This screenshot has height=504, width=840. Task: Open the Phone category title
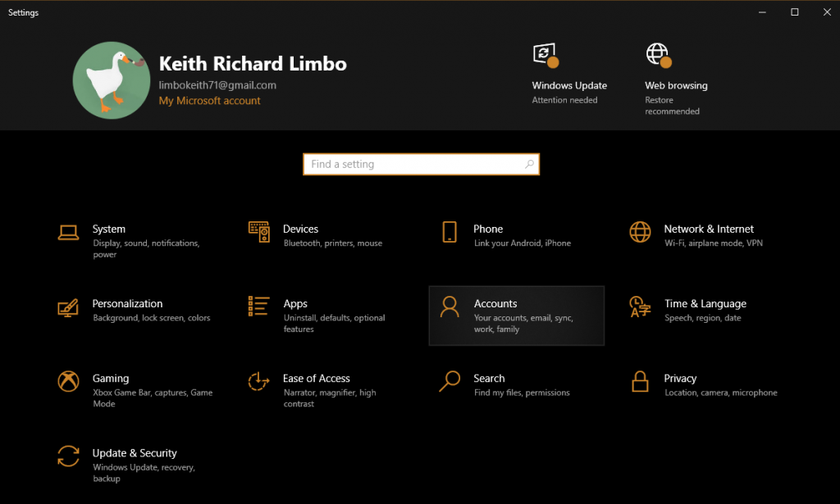488,229
